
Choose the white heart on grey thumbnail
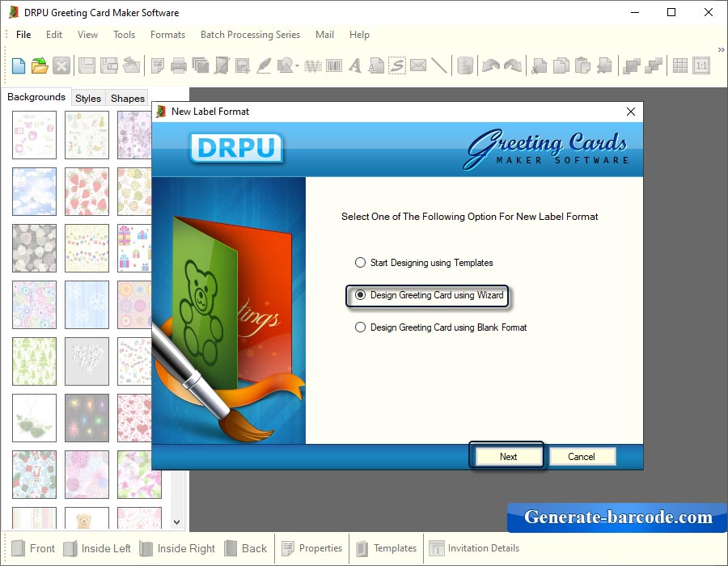click(x=87, y=361)
